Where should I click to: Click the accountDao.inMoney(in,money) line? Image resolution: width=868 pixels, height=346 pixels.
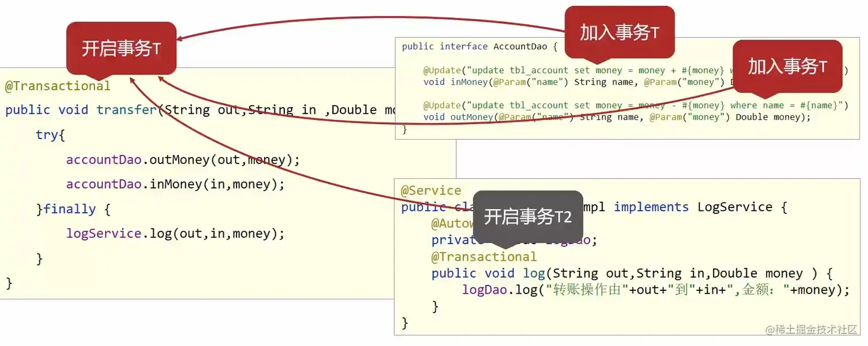[x=176, y=184]
